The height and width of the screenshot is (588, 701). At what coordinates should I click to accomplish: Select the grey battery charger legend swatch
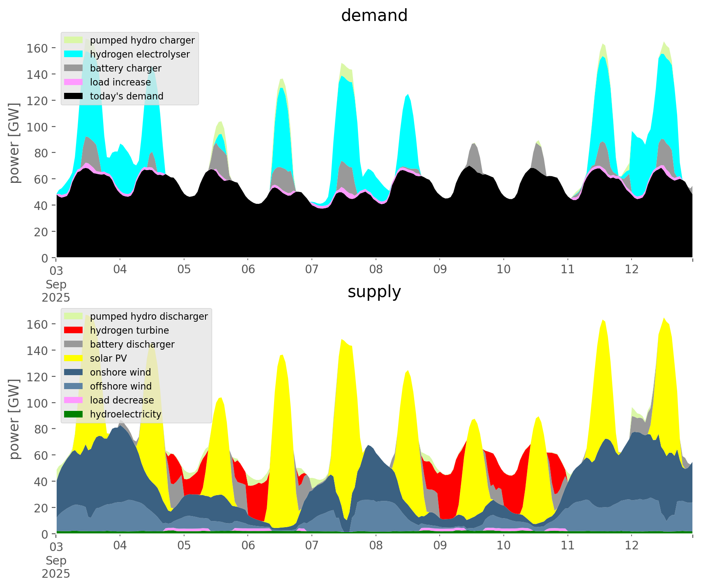[x=74, y=68]
